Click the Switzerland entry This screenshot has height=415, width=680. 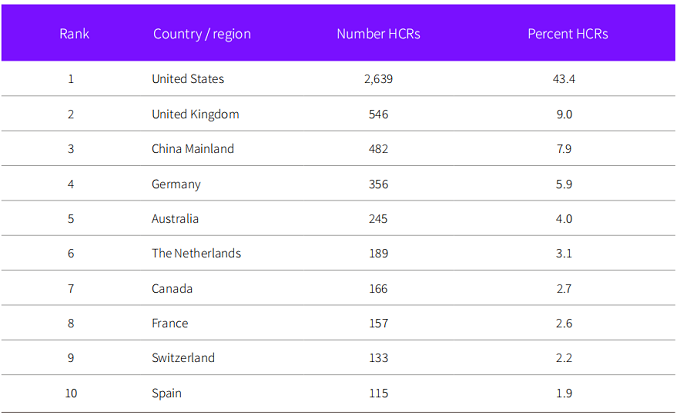183,359
